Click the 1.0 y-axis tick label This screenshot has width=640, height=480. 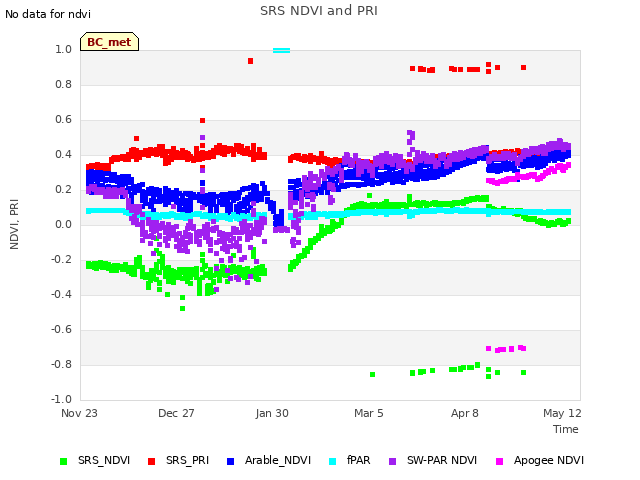click(x=63, y=49)
